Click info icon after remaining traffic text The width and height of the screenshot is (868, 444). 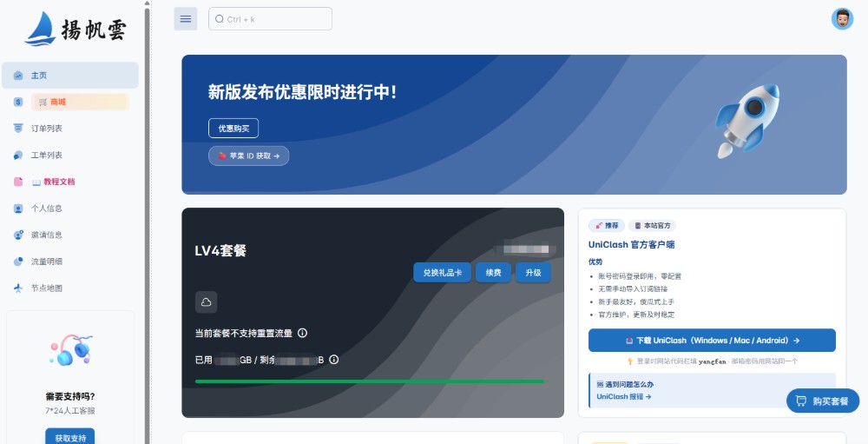[x=334, y=360]
